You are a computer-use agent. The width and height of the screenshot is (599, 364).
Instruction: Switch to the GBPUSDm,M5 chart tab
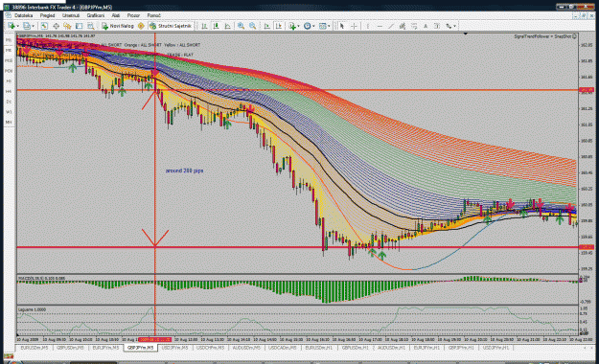[x=70, y=348]
